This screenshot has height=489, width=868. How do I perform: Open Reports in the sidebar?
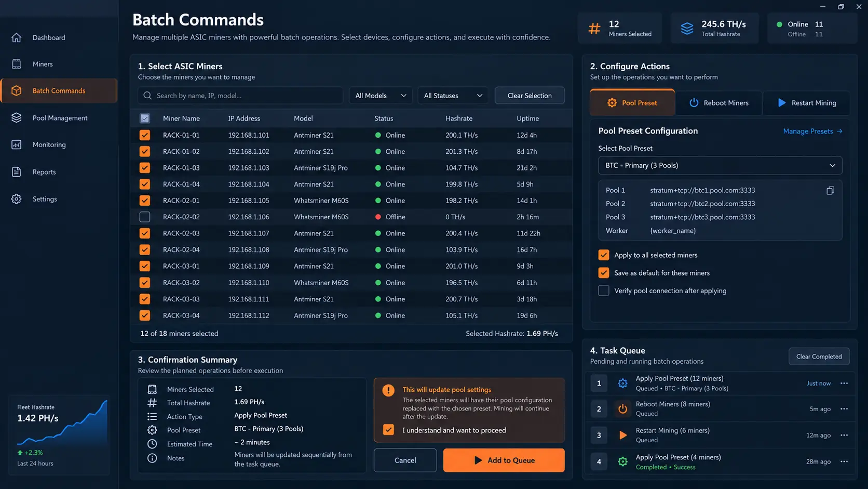tap(59, 172)
